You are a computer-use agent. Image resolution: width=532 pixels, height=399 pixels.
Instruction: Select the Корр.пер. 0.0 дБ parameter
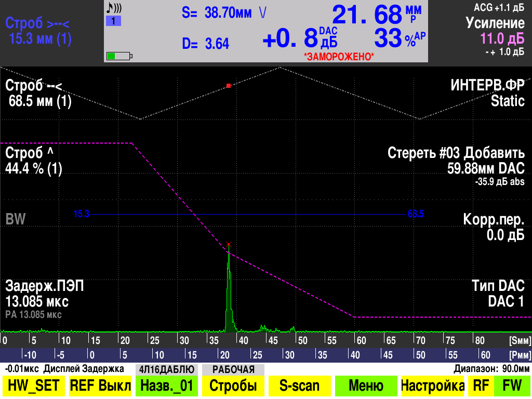(x=494, y=227)
